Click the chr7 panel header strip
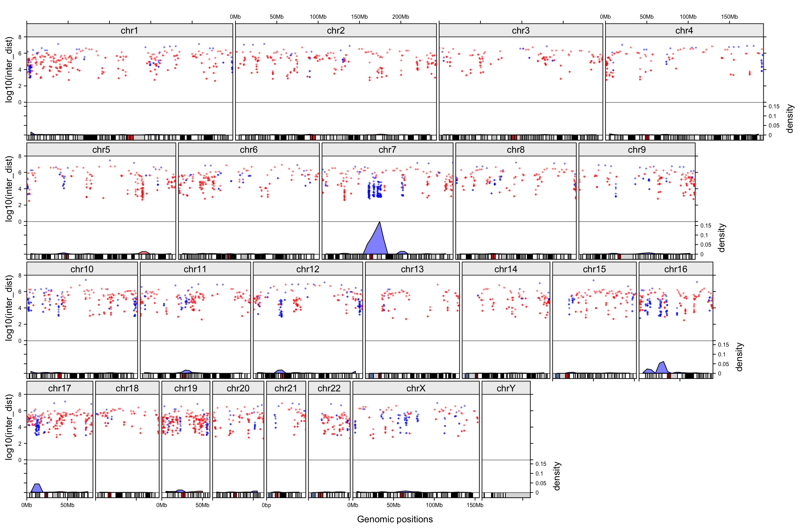 (387, 150)
